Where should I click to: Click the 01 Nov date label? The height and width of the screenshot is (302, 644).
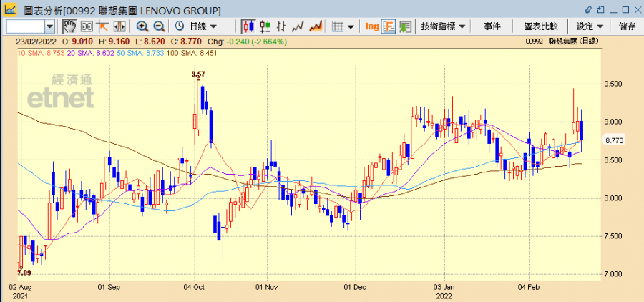click(268, 287)
